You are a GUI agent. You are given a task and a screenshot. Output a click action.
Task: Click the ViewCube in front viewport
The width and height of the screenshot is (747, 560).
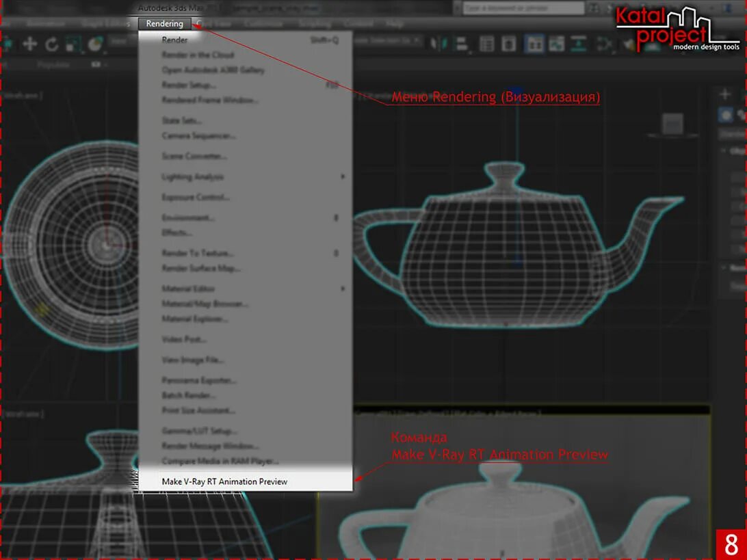(x=672, y=124)
